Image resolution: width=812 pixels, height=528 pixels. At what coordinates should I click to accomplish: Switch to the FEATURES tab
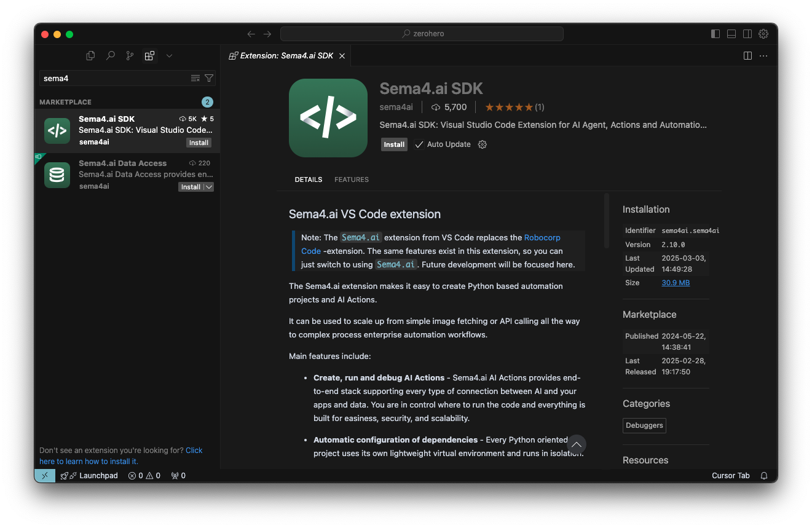point(352,179)
